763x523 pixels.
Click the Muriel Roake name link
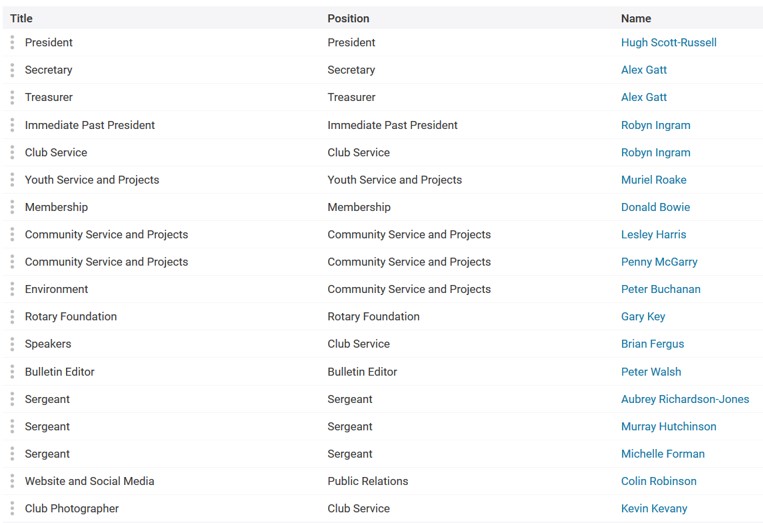(x=654, y=180)
